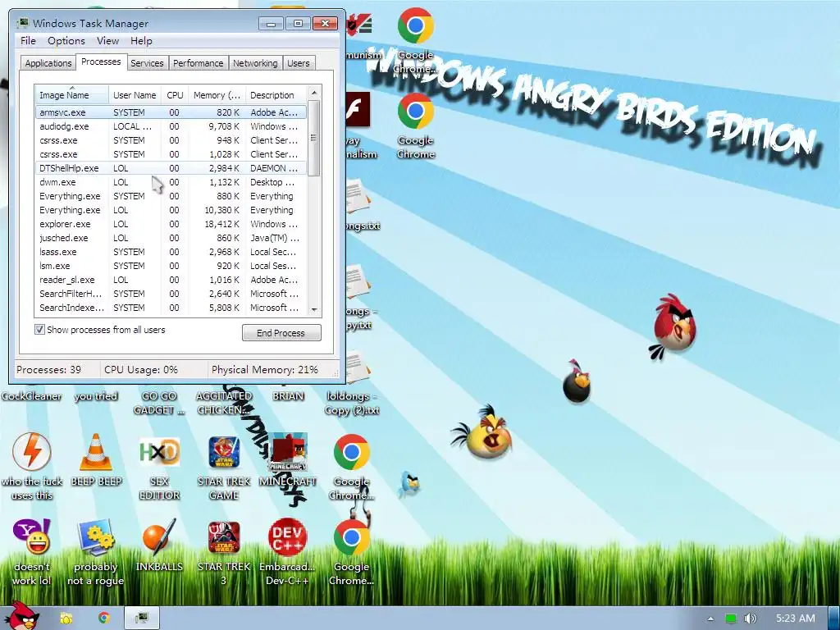Viewport: 840px width, 630px height.
Task: Select the Task Manager taskbar button
Action: 142,619
